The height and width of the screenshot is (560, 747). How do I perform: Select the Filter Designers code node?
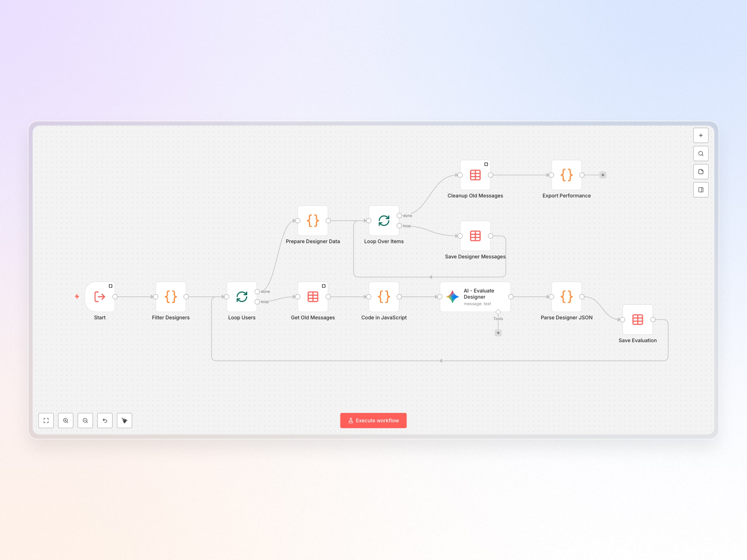[x=171, y=297]
